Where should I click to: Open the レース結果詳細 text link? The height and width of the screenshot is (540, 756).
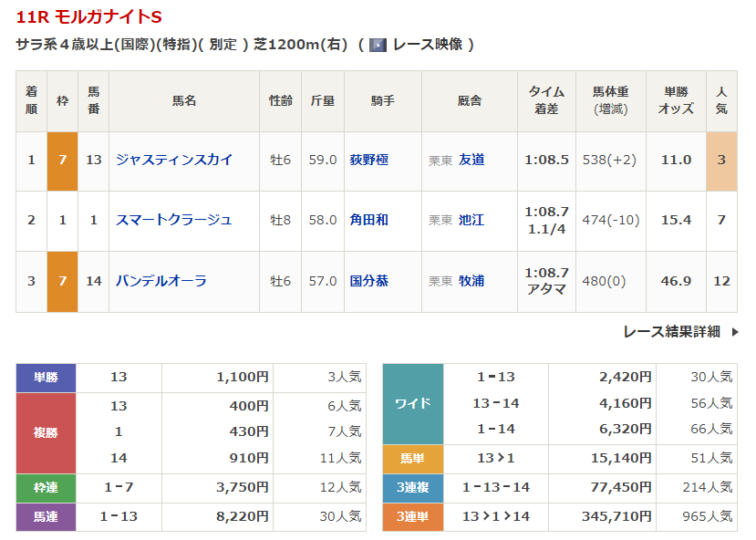tap(671, 332)
